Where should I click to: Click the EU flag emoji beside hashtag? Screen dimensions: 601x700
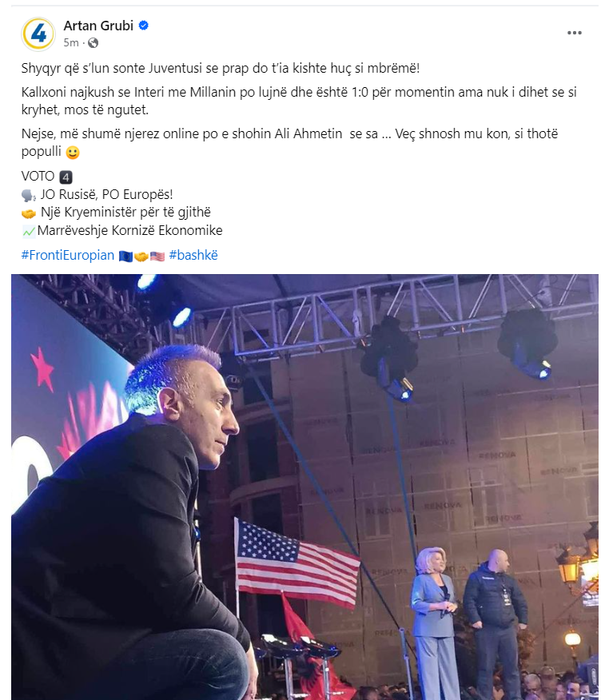(x=126, y=257)
